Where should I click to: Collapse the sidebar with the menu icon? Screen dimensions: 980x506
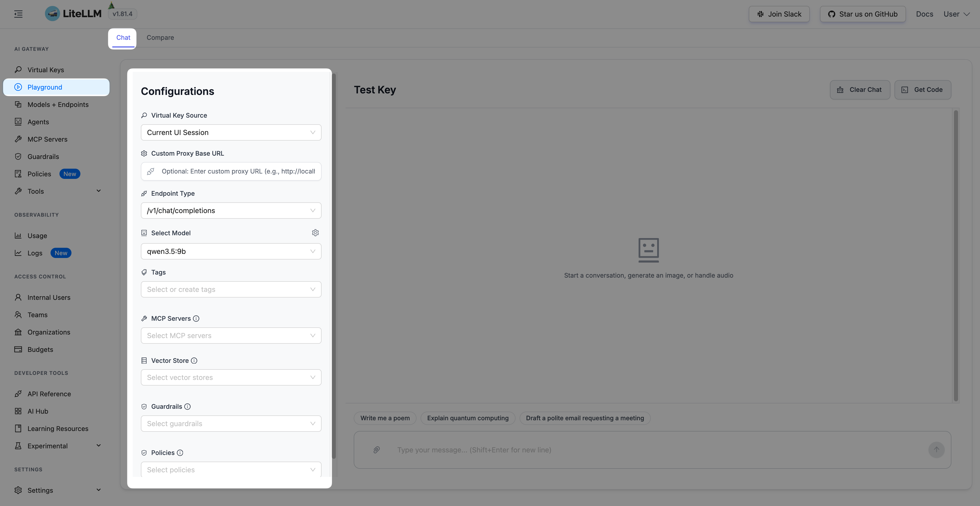point(18,14)
